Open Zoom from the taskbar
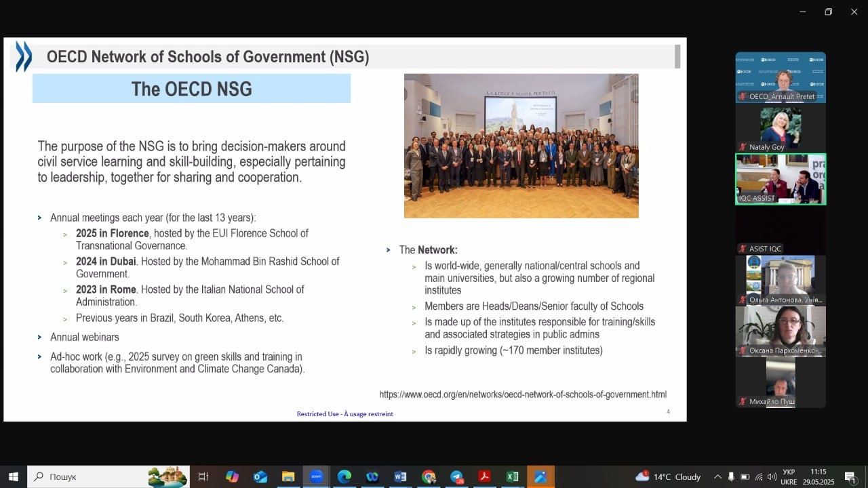 click(x=316, y=476)
